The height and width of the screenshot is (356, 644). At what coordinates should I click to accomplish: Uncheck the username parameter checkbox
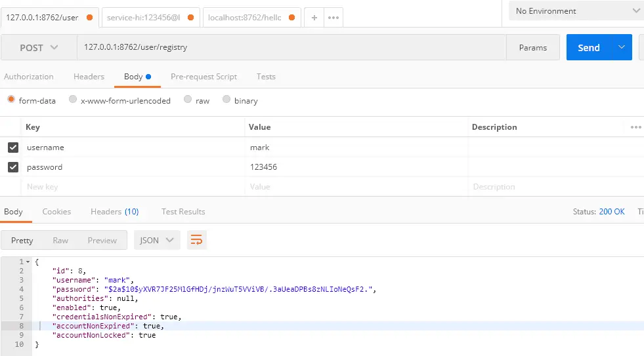tap(13, 148)
